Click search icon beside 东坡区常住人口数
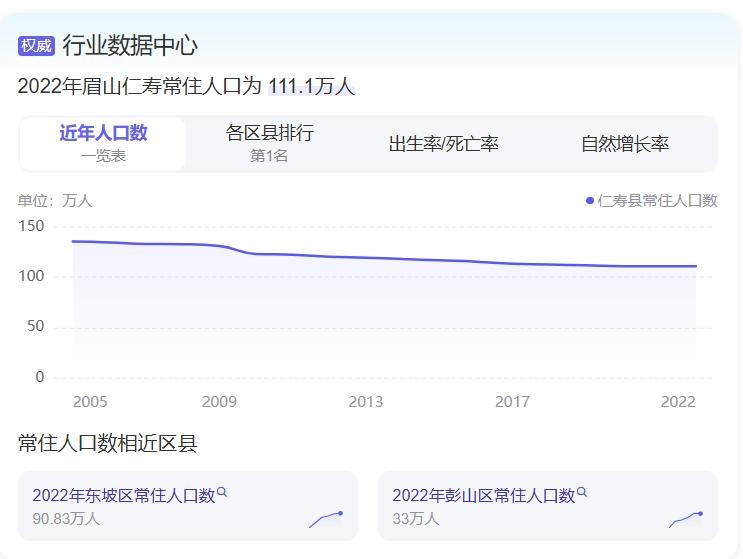This screenshot has height=559, width=743. pyautogui.click(x=222, y=492)
